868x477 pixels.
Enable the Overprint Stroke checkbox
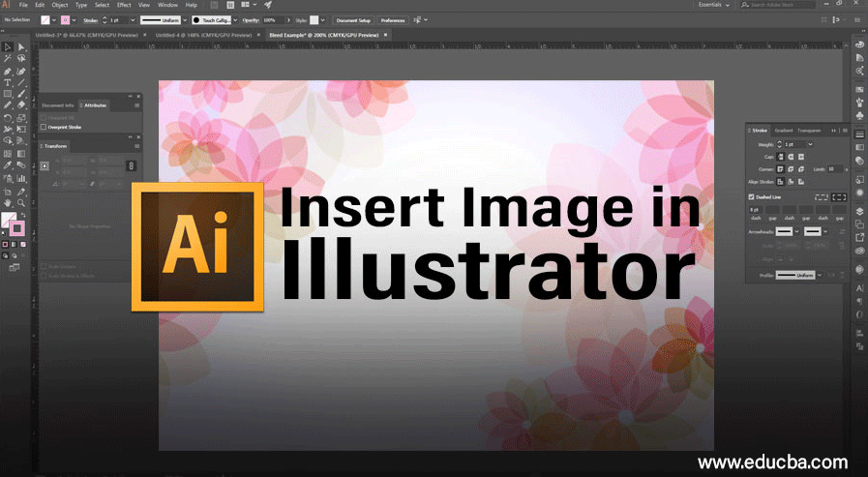(x=44, y=126)
